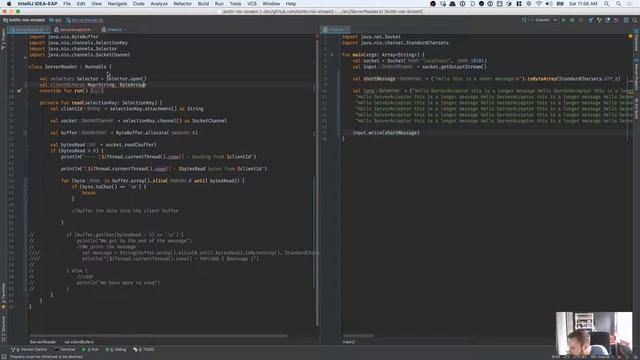Click the Debug bug icon in toolbar
640x360 pixels.
pos(572,20)
